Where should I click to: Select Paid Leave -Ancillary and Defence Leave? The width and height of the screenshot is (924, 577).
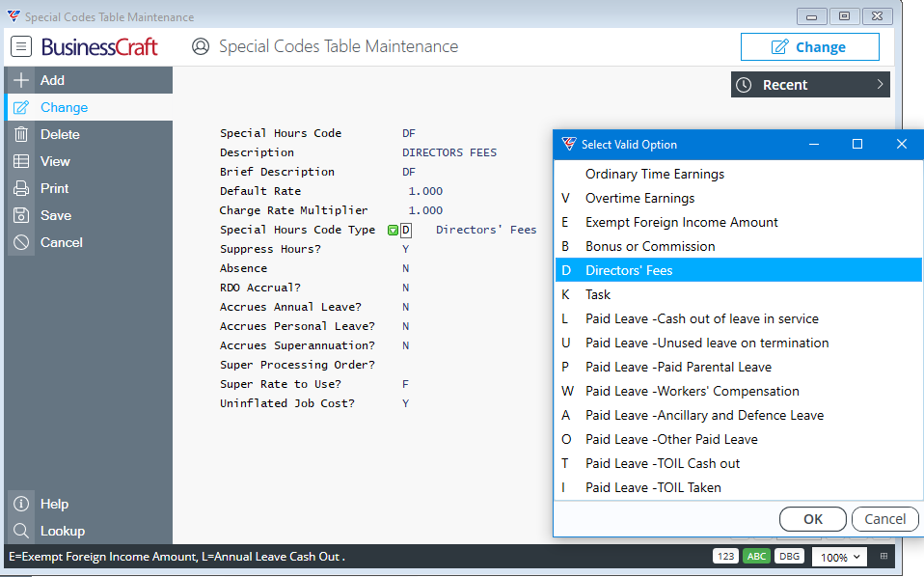pos(739,416)
